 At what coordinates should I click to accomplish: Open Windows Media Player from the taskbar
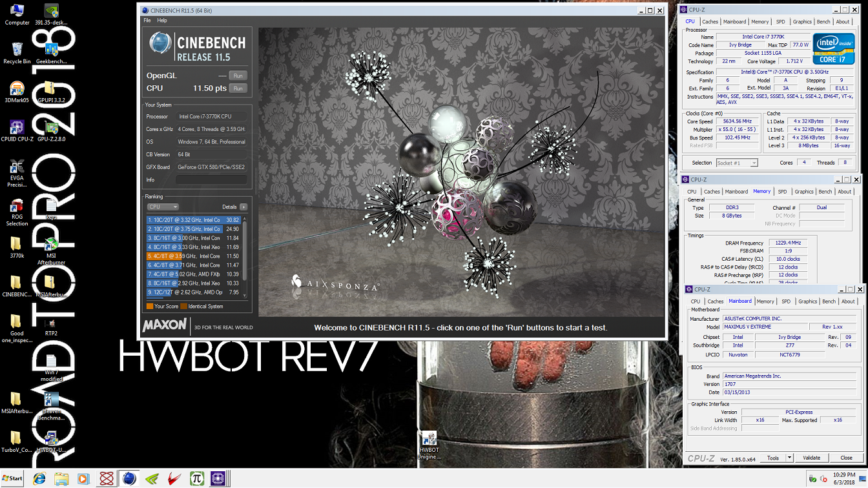point(83,478)
